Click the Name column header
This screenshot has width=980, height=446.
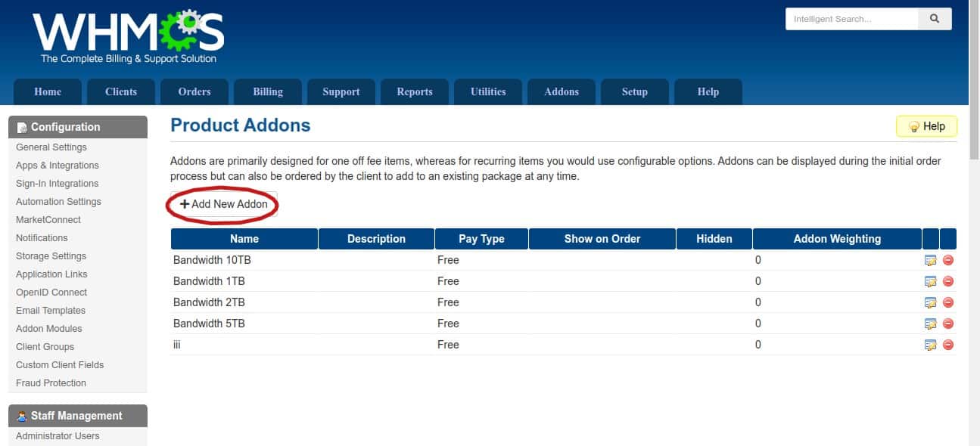pyautogui.click(x=244, y=239)
